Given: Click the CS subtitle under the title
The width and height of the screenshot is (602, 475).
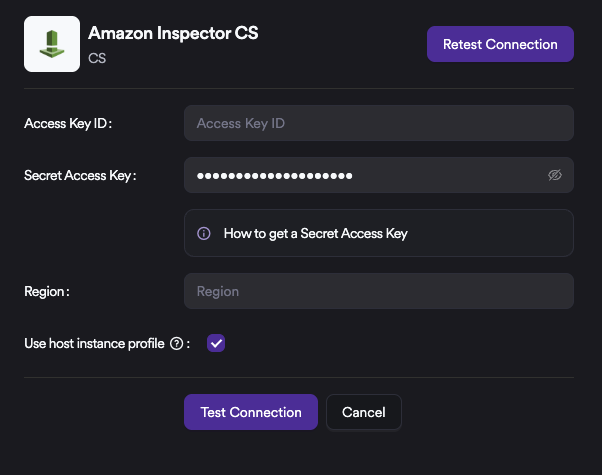Looking at the screenshot, I should [97, 58].
